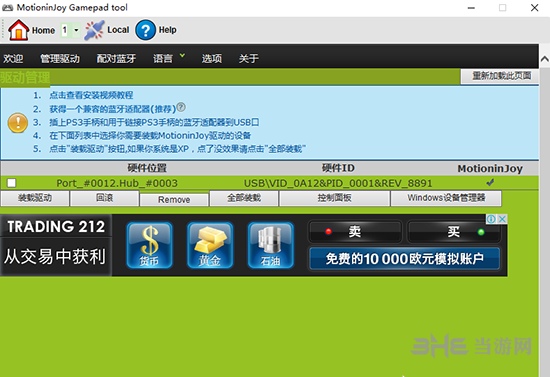Open the controller number dropdown
The height and width of the screenshot is (377, 550).
[76, 31]
